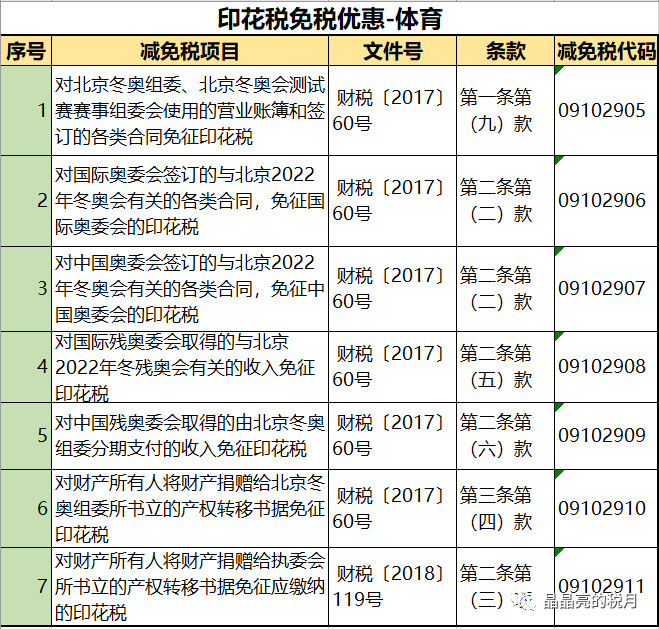The width and height of the screenshot is (659, 629).
Task: Click the 减免税项目 column header
Action: coord(189,51)
